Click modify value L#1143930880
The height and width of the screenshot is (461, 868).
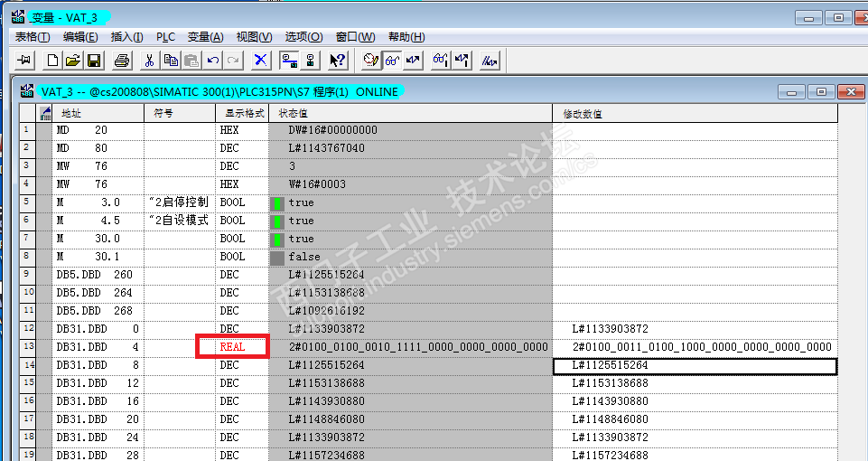(x=610, y=401)
